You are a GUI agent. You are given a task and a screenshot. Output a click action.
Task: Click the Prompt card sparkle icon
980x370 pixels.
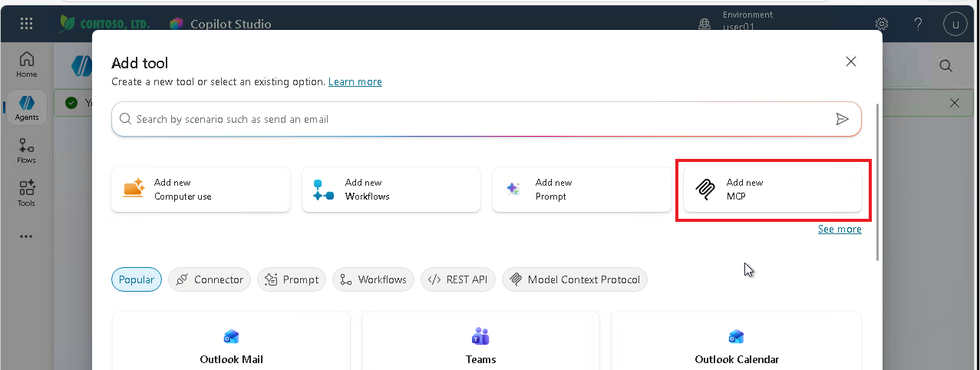tap(513, 189)
